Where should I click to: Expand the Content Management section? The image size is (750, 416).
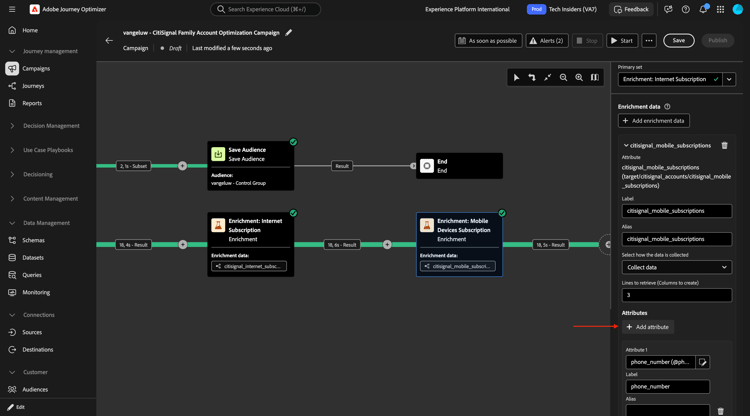tap(12, 198)
